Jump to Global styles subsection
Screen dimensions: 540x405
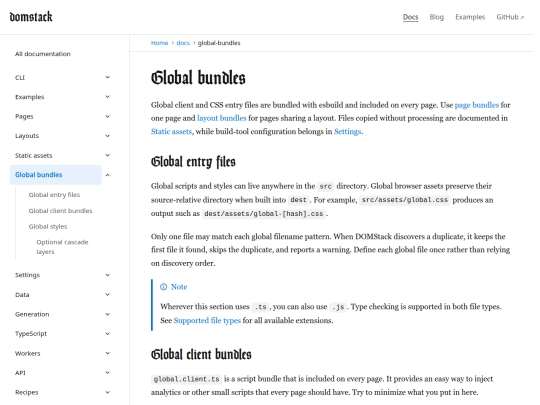click(x=48, y=226)
